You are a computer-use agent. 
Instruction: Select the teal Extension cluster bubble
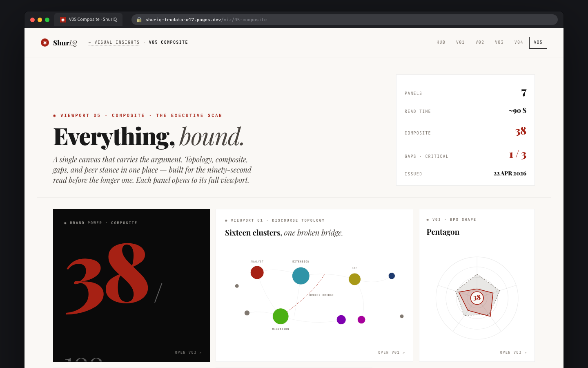pyautogui.click(x=301, y=276)
